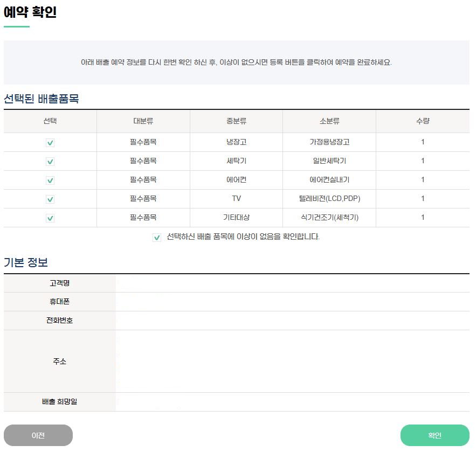
Task: Click the 필수품목 cell in TV row
Action: click(143, 198)
